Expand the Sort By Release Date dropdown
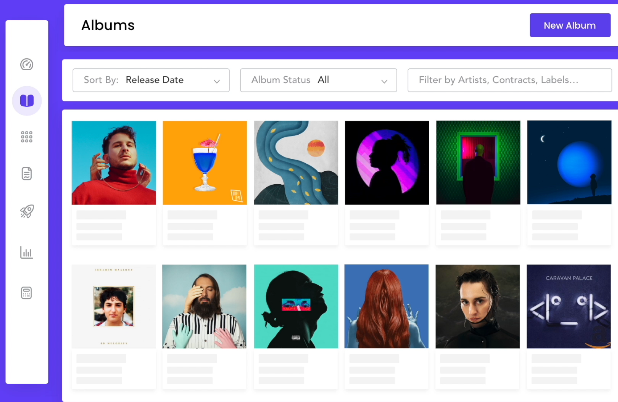This screenshot has height=402, width=618. point(151,80)
